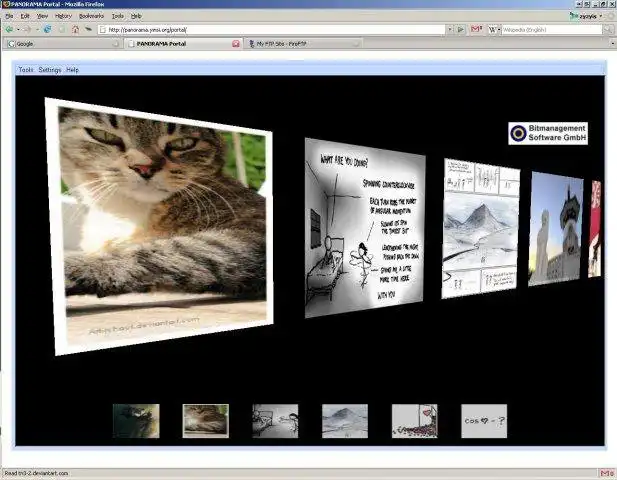Open the View menu
Screen dimensions: 617x480
42,16
